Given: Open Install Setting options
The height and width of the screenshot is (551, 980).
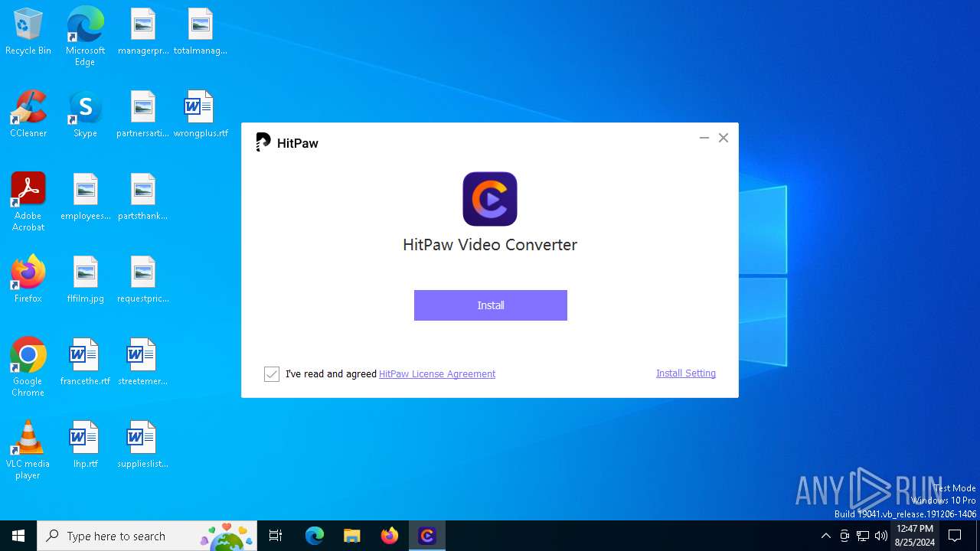Looking at the screenshot, I should pyautogui.click(x=686, y=373).
